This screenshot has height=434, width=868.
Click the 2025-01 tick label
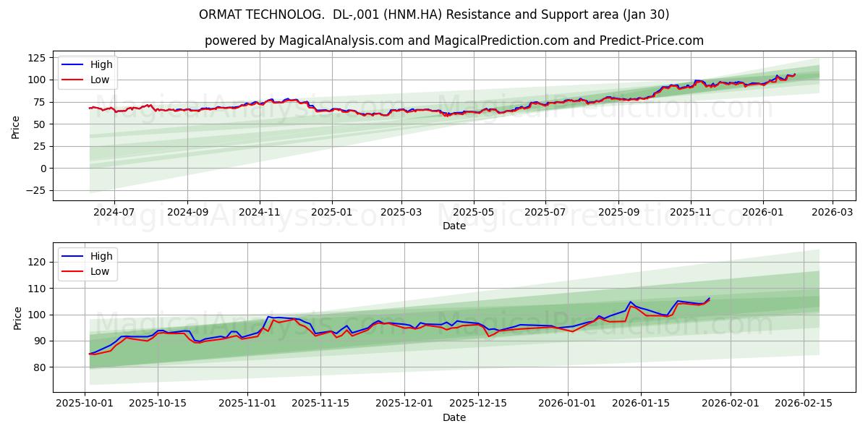pyautogui.click(x=332, y=212)
